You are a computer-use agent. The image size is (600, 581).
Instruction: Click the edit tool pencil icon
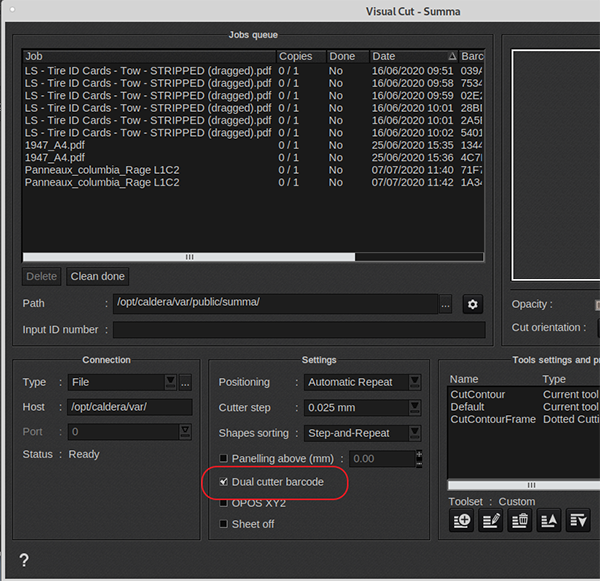[x=490, y=521]
